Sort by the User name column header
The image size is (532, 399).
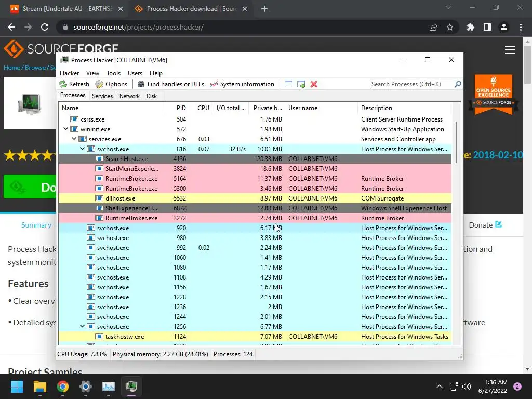321,108
